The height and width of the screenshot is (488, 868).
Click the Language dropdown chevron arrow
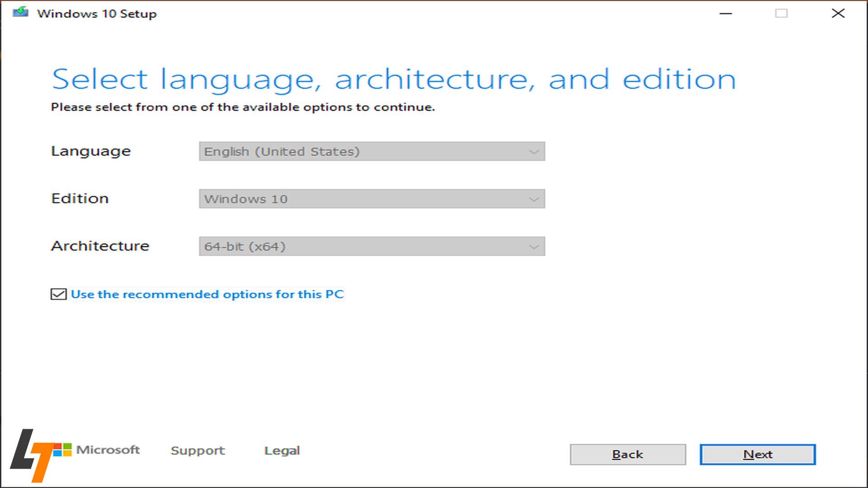coord(533,152)
